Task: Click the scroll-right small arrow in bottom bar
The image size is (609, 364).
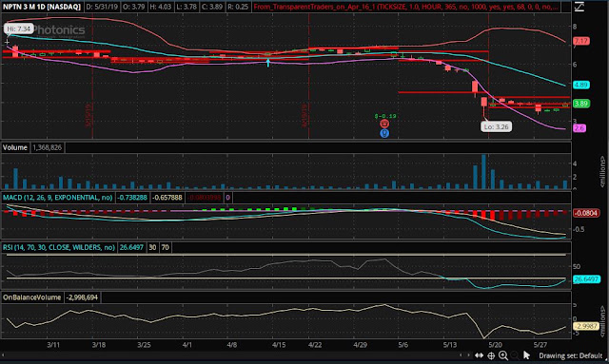Action: pyautogui.click(x=468, y=355)
